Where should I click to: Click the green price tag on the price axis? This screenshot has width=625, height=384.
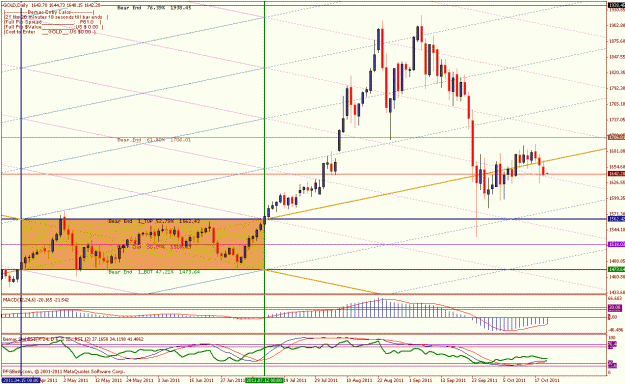[x=616, y=269]
